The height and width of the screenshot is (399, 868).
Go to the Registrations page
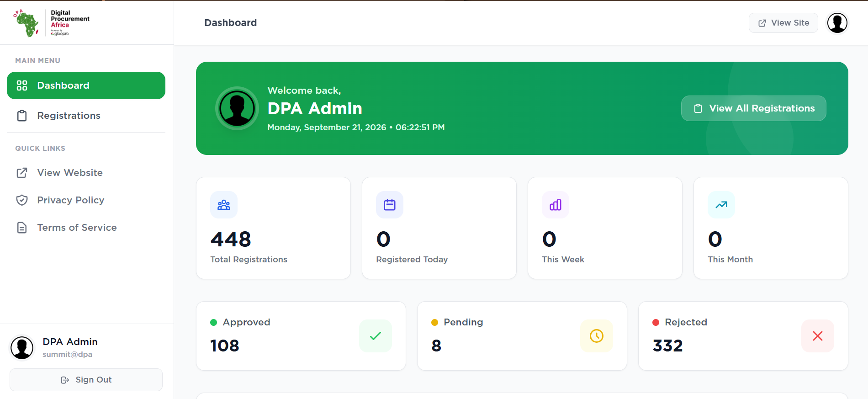tap(86, 116)
